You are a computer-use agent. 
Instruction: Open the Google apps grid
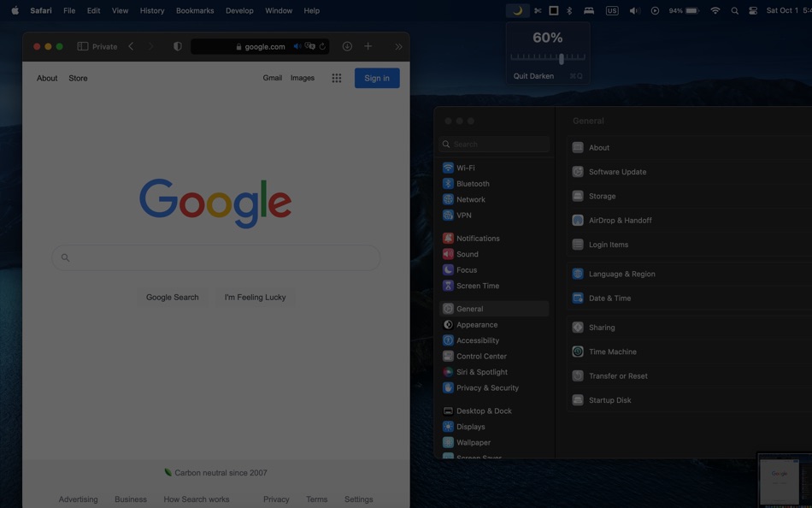(337, 78)
